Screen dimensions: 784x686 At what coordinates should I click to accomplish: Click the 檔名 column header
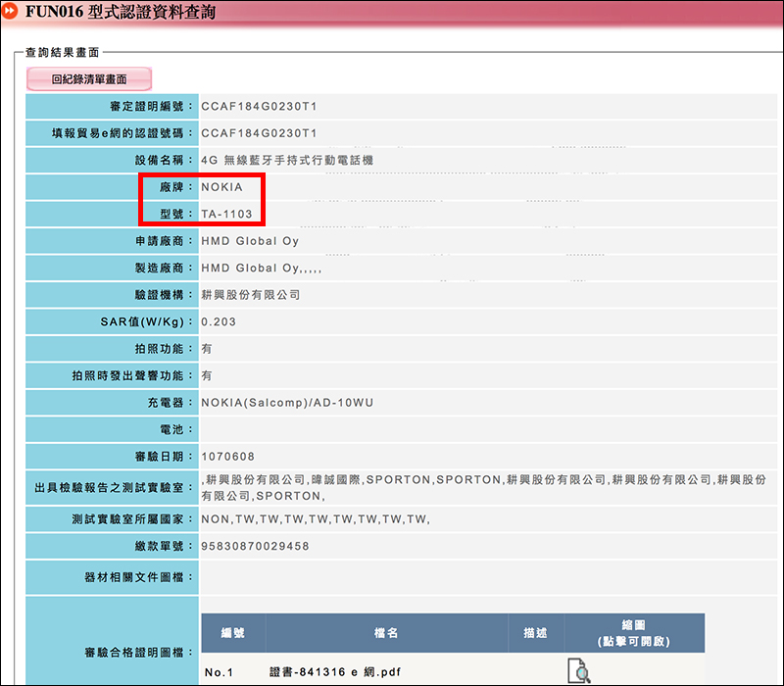[386, 633]
